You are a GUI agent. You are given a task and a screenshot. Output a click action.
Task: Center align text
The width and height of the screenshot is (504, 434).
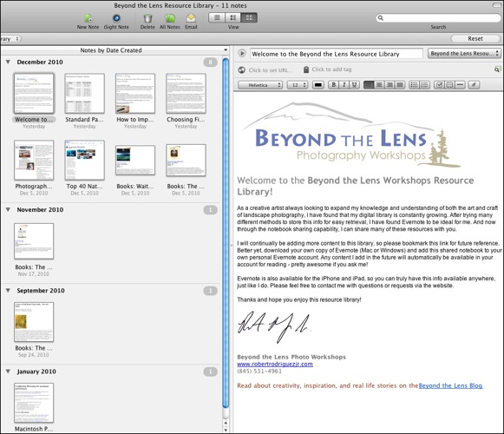coord(379,85)
